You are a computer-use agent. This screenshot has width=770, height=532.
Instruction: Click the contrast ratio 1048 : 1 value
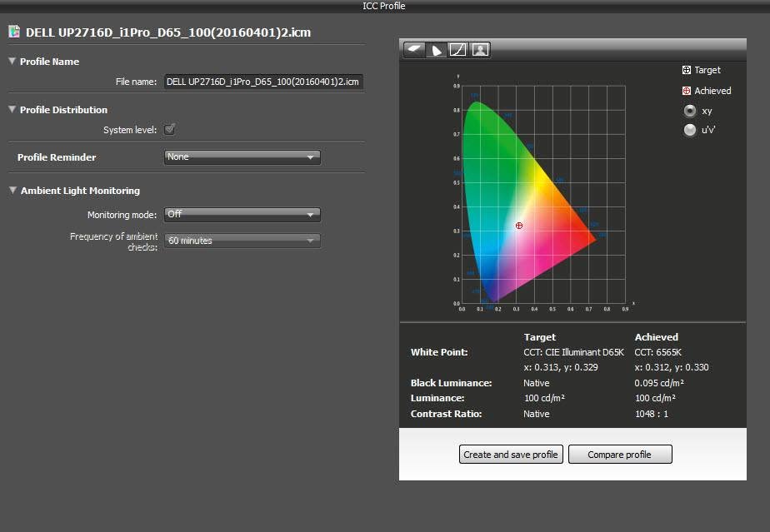click(x=652, y=414)
